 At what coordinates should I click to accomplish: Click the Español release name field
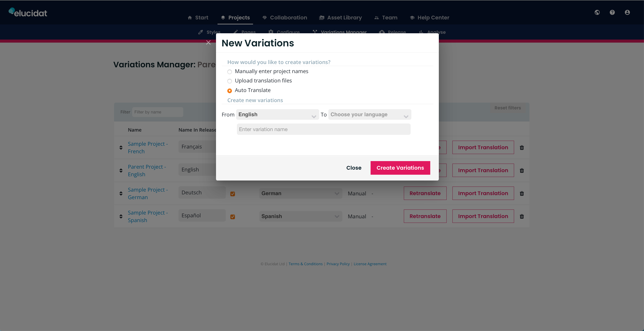click(202, 216)
